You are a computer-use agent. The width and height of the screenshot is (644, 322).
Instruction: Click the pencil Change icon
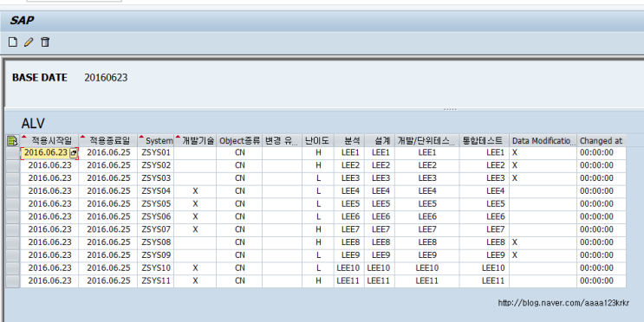29,42
